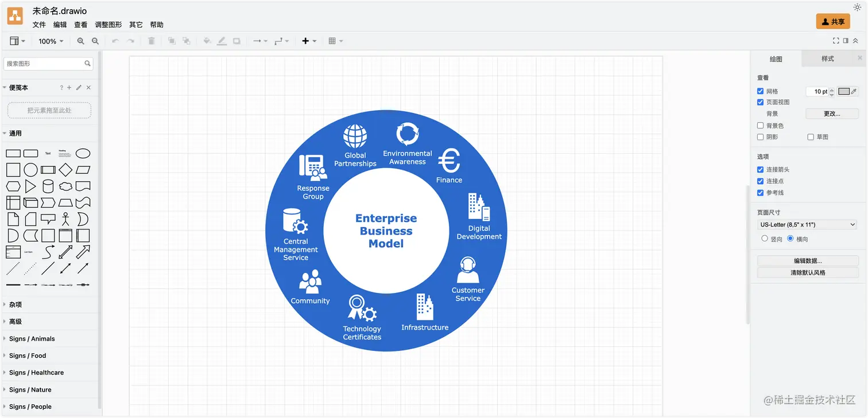Click the scratchpad add plus icon
Image resolution: width=868 pixels, height=418 pixels.
coord(69,88)
